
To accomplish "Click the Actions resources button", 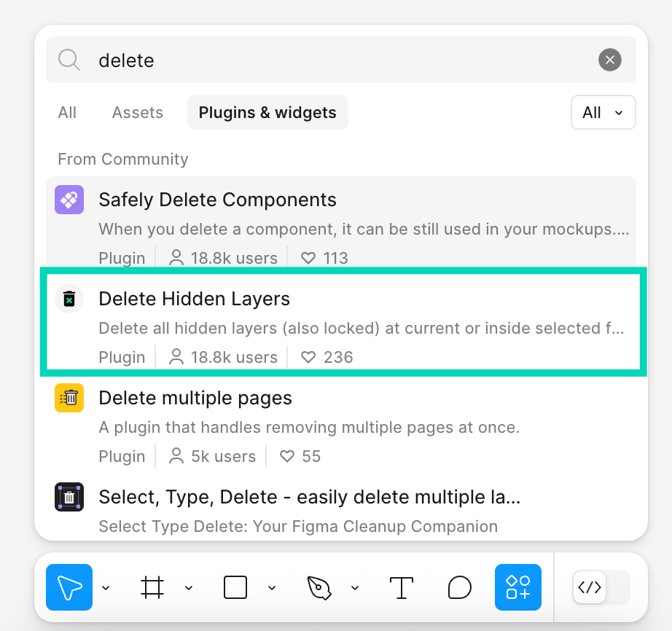I will [x=518, y=587].
